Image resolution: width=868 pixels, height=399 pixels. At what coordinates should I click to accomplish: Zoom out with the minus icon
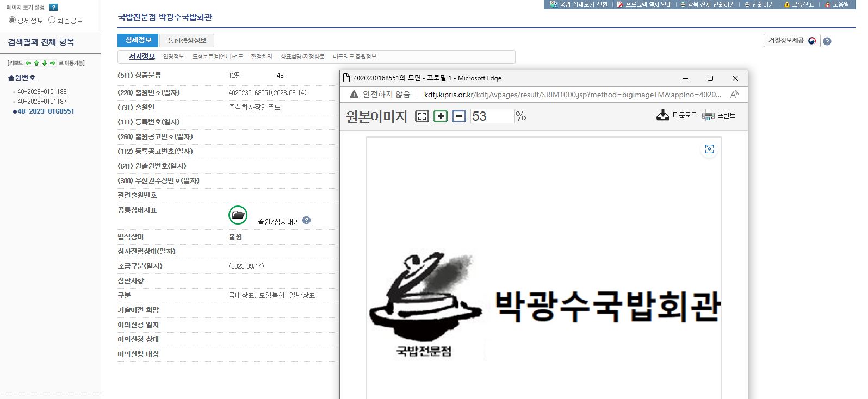tap(459, 116)
